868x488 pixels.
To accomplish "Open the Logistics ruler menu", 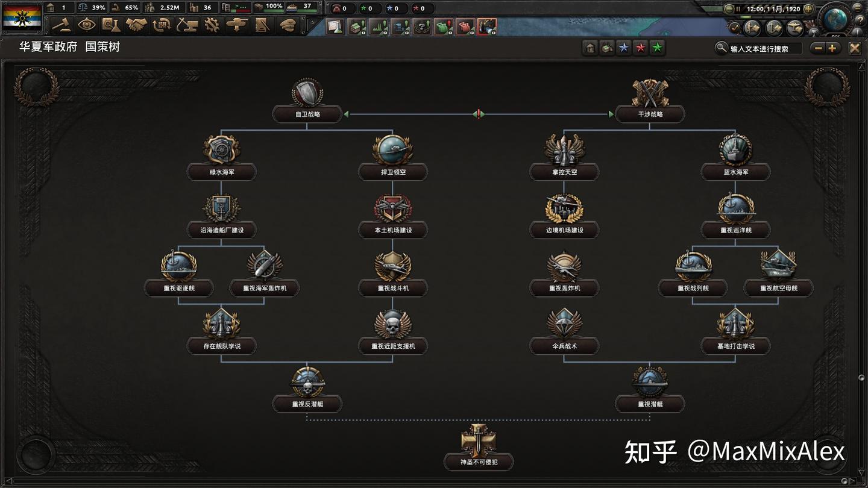I will pyautogui.click(x=262, y=25).
